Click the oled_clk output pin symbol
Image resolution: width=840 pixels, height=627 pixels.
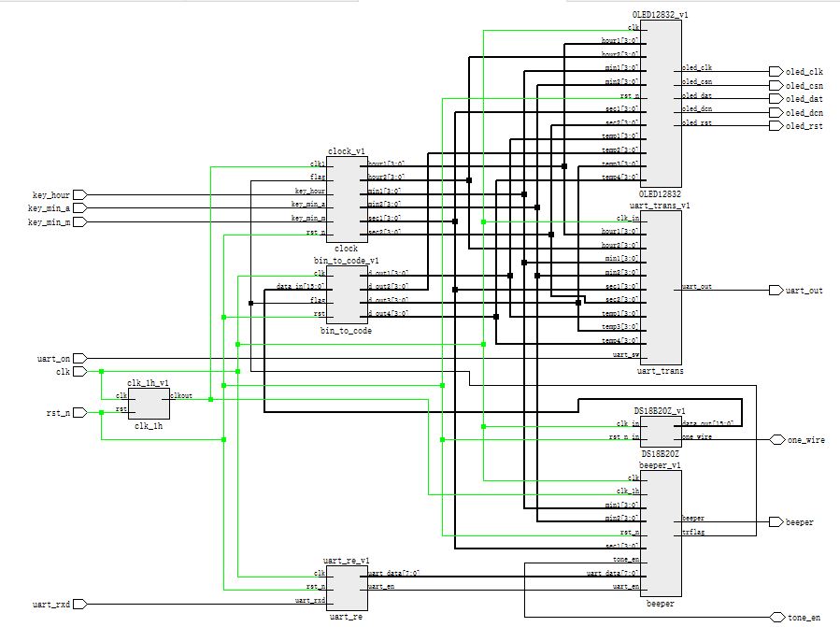tap(776, 71)
